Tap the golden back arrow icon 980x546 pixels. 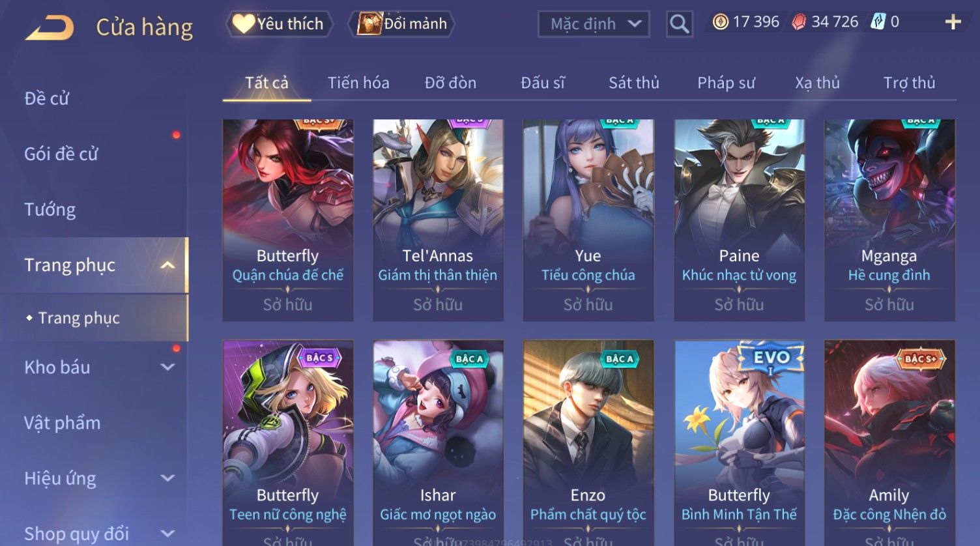(x=49, y=28)
